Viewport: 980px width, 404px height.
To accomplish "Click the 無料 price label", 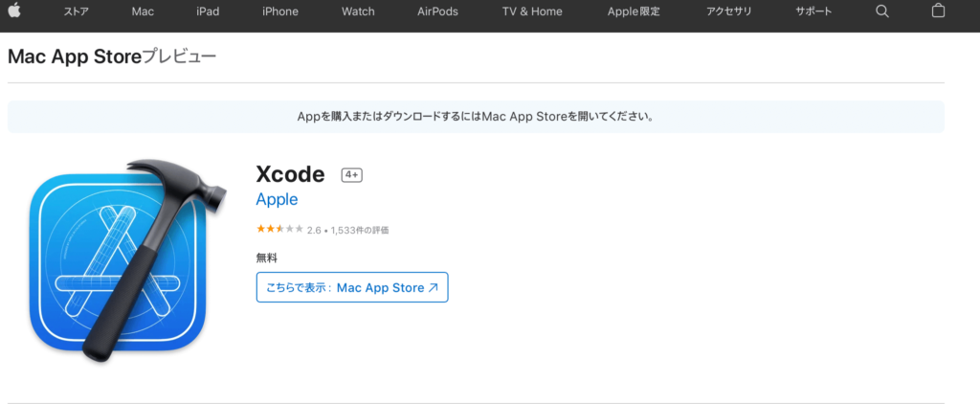I will tap(266, 258).
